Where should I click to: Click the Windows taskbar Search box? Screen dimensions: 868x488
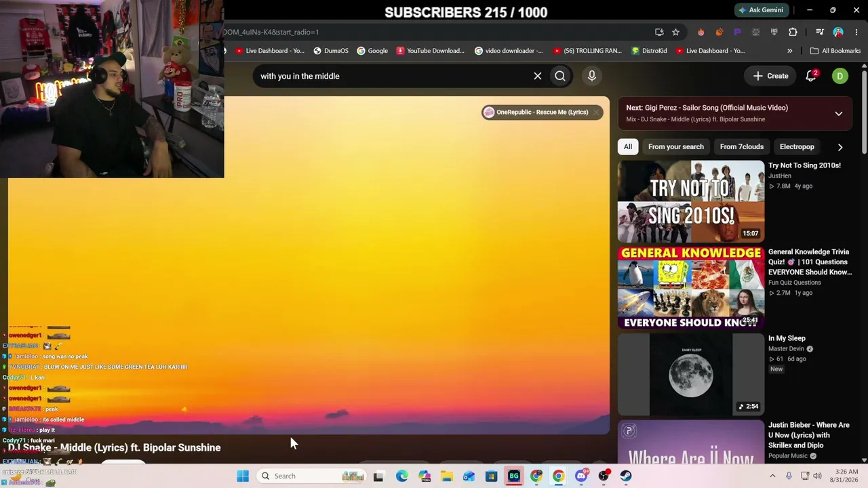click(311, 476)
